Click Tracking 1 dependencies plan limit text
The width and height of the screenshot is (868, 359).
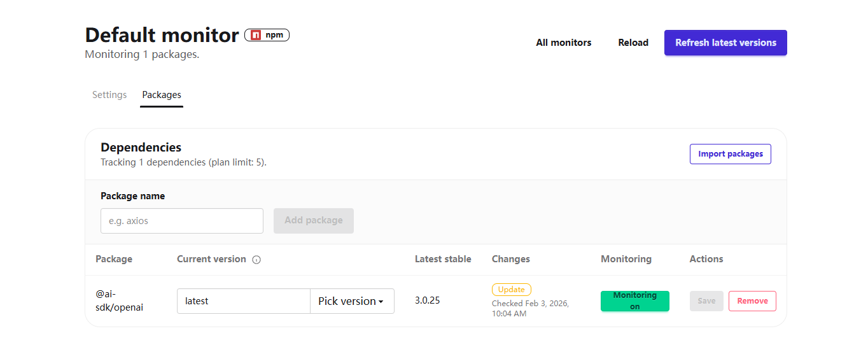(x=183, y=162)
